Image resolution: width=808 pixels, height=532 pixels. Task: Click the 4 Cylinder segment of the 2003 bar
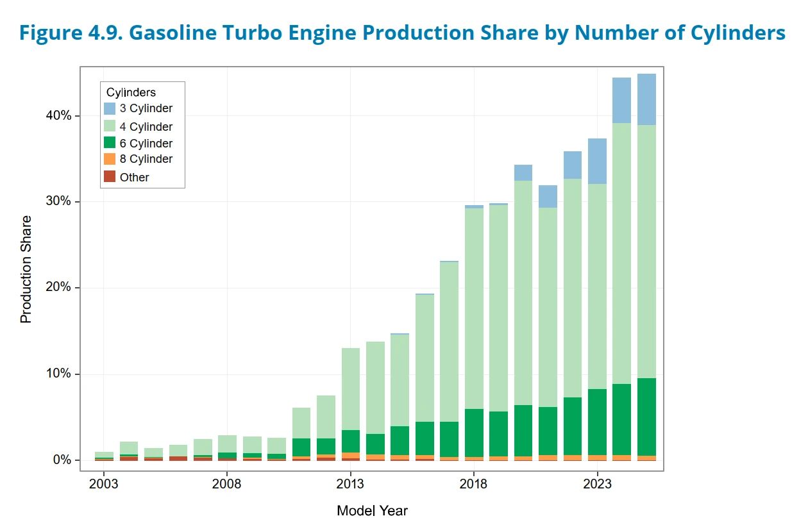(104, 454)
